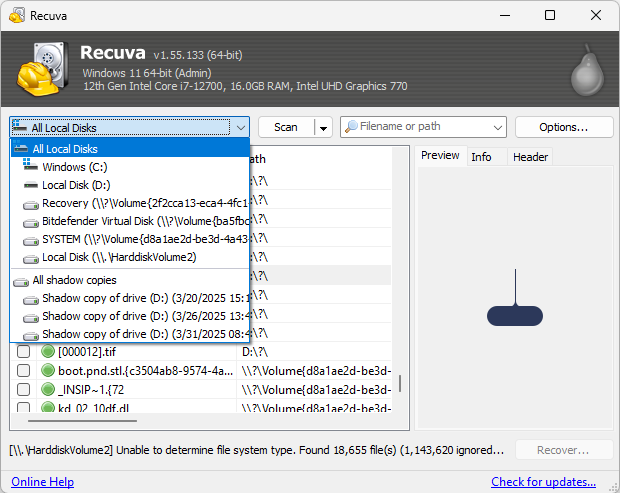Click the Recovery volume disk icon
Screen dimensions: 620x493
(31, 205)
